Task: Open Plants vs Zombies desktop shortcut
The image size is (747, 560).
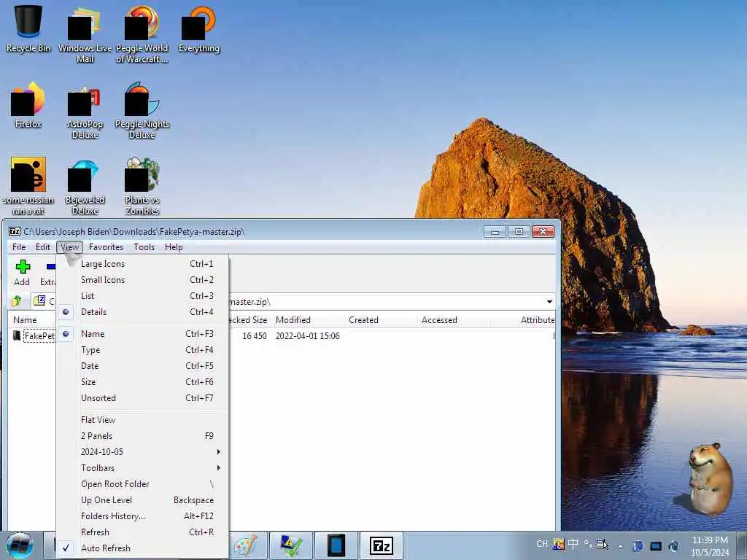Action: pos(142,186)
